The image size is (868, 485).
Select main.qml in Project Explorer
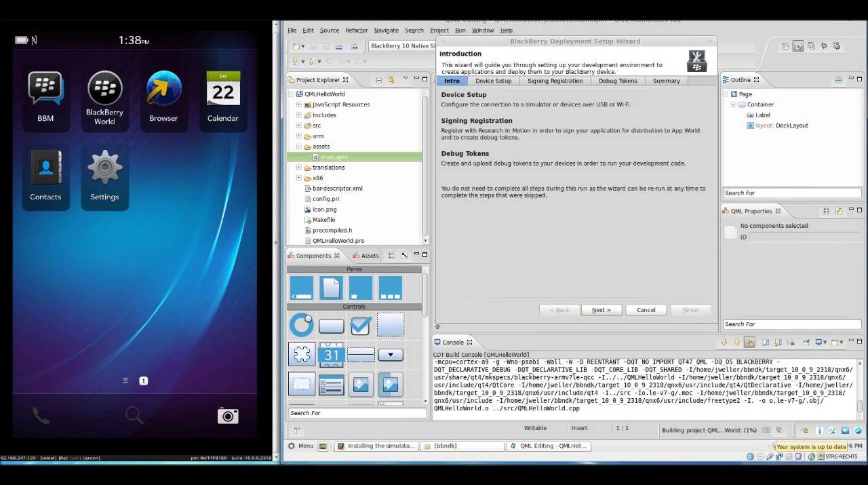(x=334, y=157)
